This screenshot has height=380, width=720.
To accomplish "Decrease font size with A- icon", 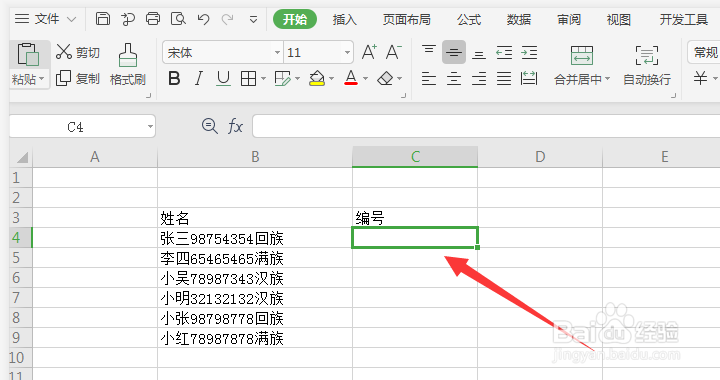I will pos(394,52).
